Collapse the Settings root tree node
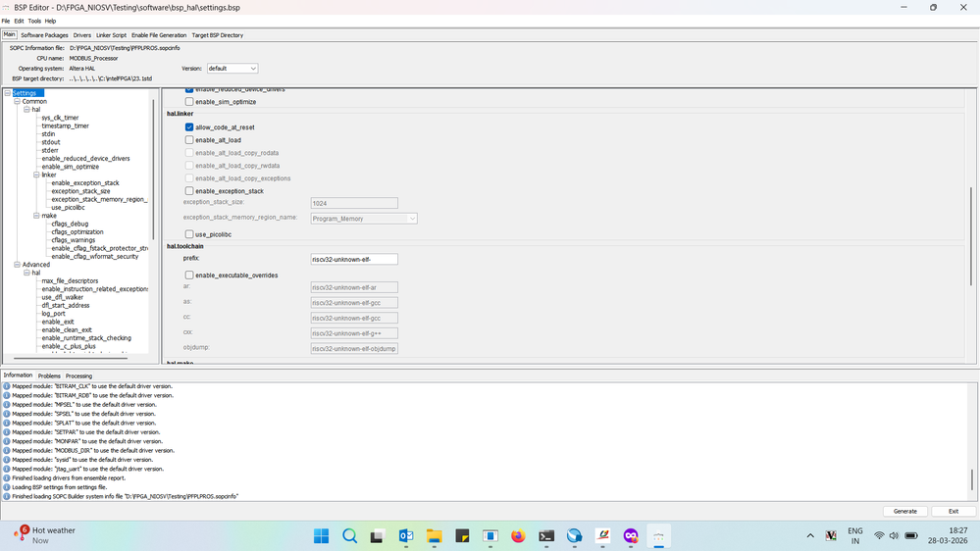980x551 pixels. pos(8,93)
